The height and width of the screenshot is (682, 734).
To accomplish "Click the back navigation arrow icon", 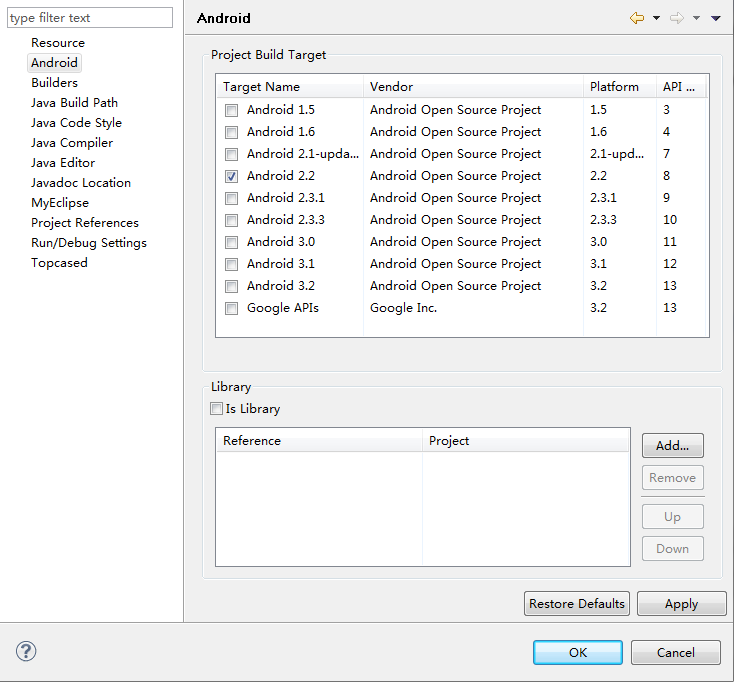I will click(x=637, y=18).
